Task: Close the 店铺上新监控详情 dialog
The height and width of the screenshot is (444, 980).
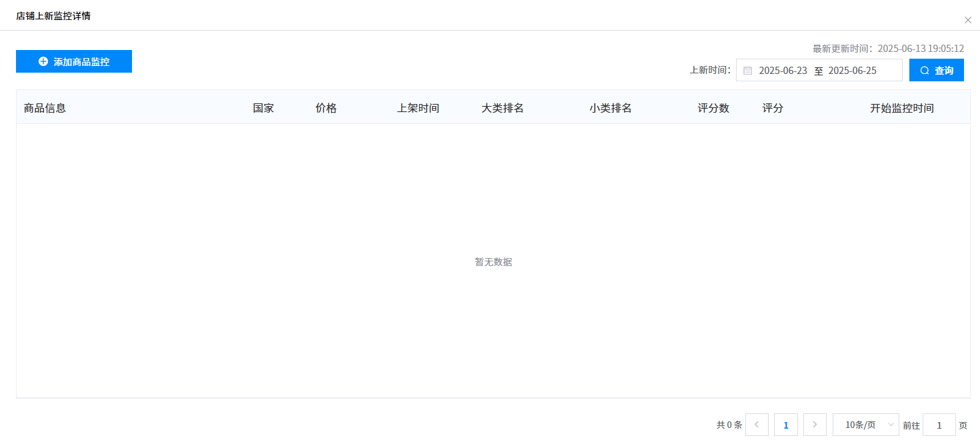Action: (967, 20)
